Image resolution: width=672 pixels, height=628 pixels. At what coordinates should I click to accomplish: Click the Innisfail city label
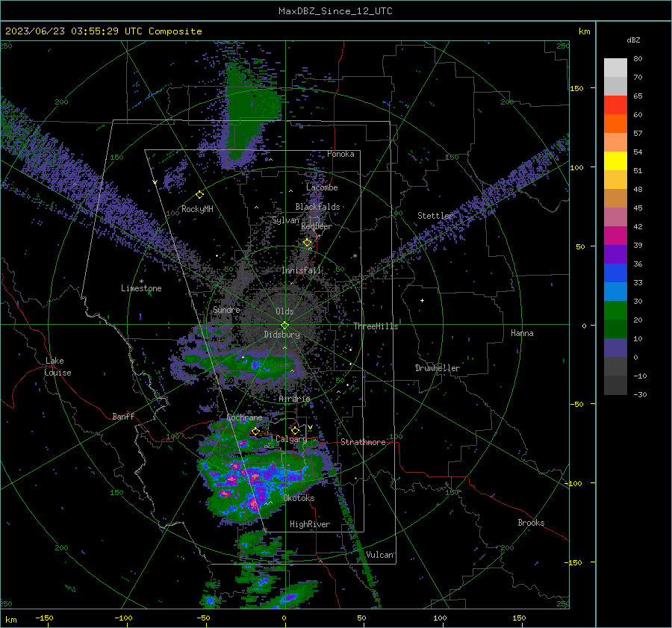302,270
